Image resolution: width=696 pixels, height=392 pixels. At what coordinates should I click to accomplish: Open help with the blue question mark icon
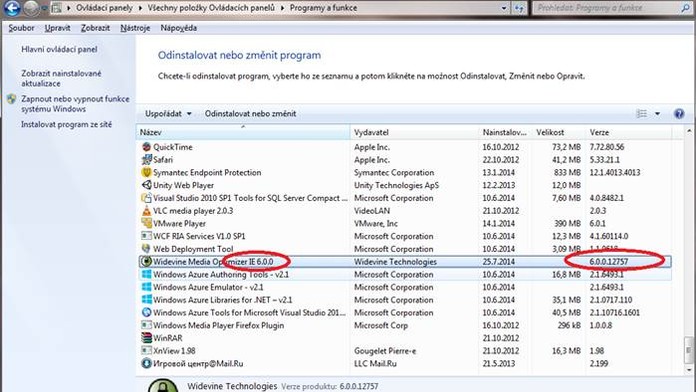679,114
